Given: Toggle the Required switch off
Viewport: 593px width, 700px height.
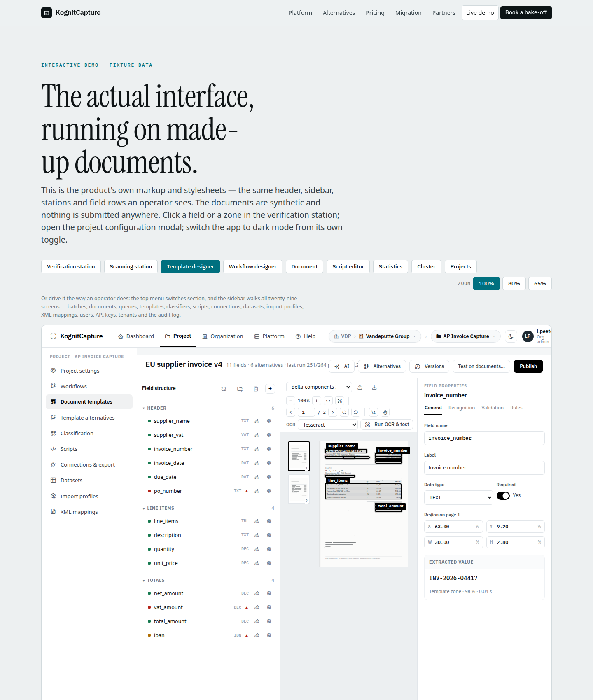Looking at the screenshot, I should (x=503, y=496).
